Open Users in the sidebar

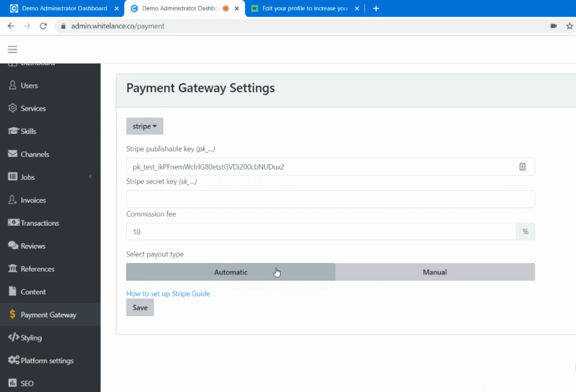pos(50,85)
